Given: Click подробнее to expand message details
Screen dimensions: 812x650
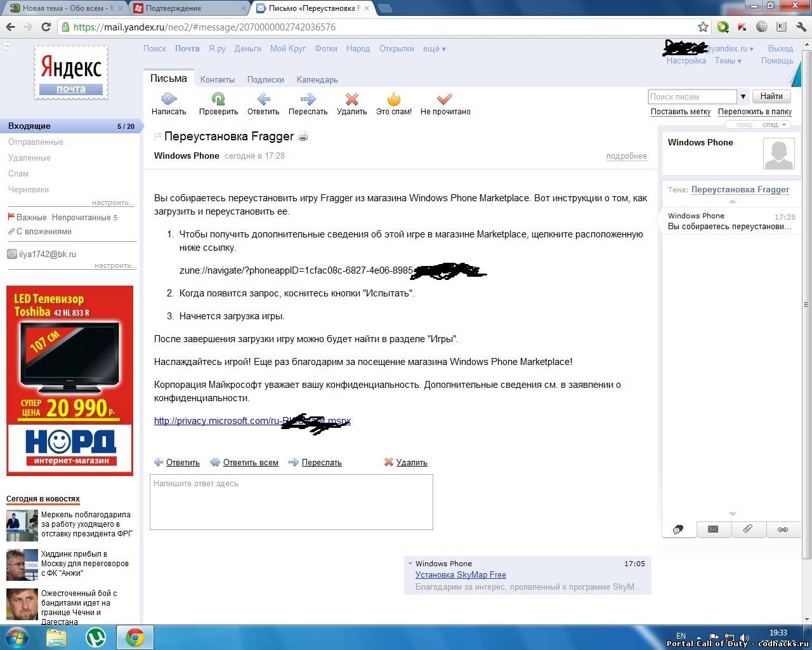Looking at the screenshot, I should coord(627,156).
